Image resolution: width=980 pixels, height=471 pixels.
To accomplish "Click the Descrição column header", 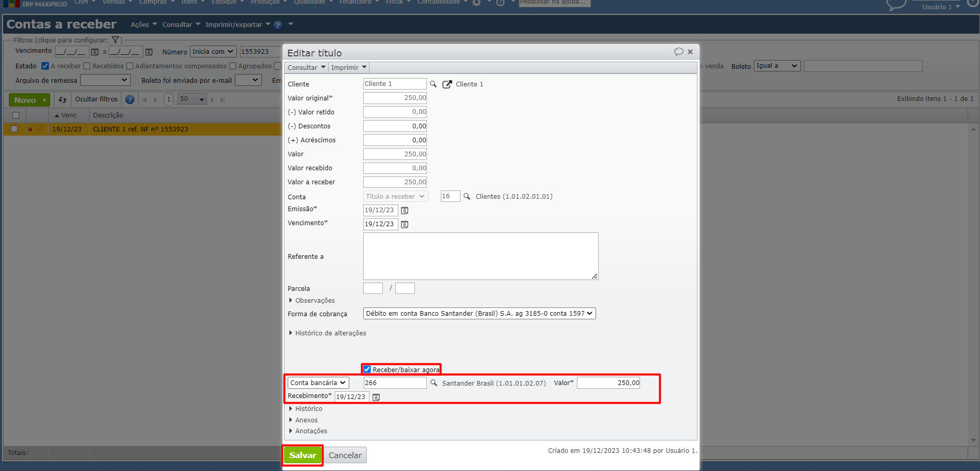I will click(108, 115).
